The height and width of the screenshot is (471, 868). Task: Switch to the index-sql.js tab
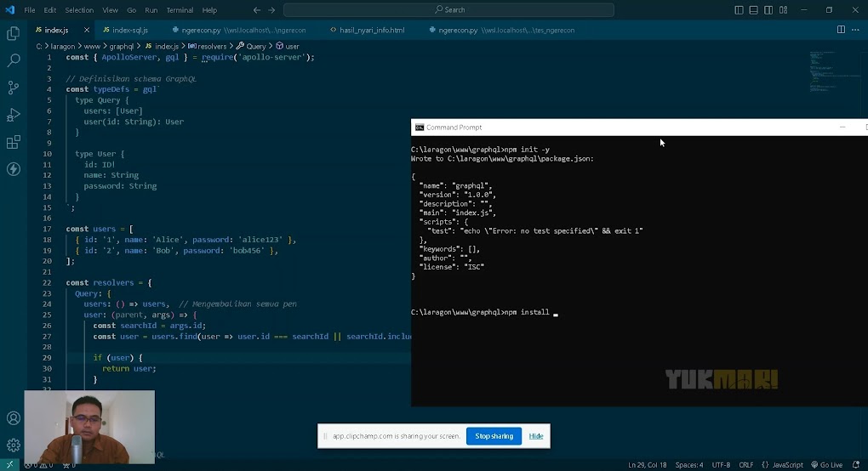point(126,30)
